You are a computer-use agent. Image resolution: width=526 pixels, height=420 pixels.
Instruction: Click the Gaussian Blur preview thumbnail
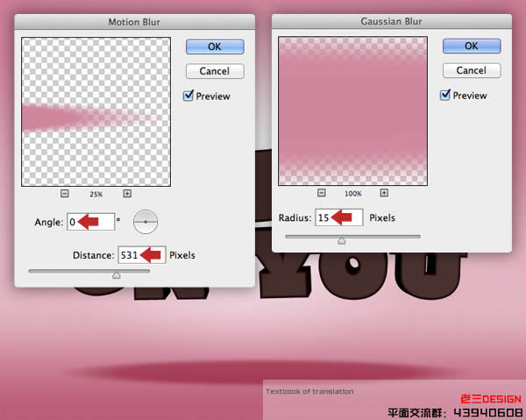[353, 111]
